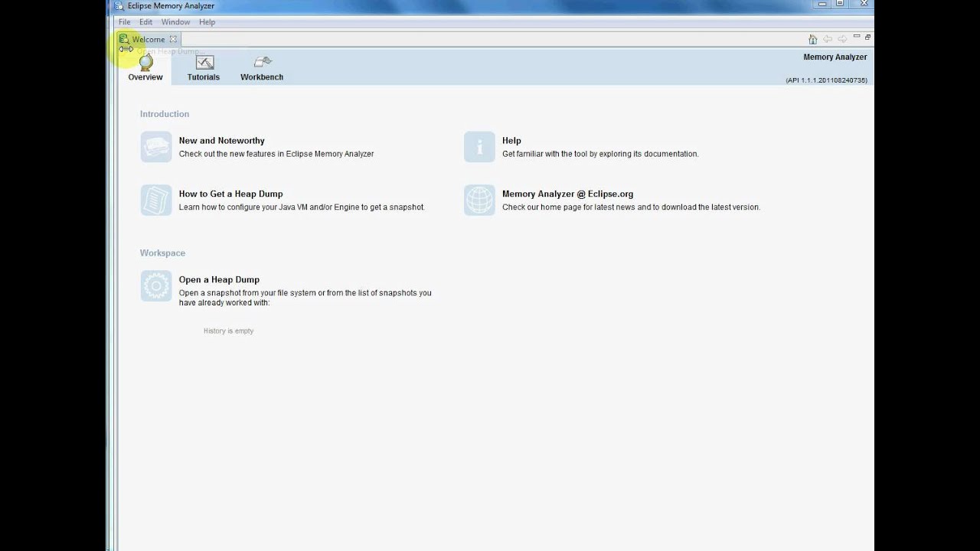Viewport: 980px width, 551px height.
Task: Click the Help info icon
Action: 479,147
